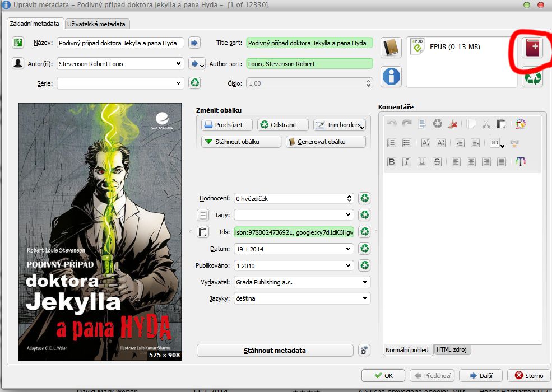Insert an unordered bullet list in comments
552x392 pixels.
[x=407, y=143]
